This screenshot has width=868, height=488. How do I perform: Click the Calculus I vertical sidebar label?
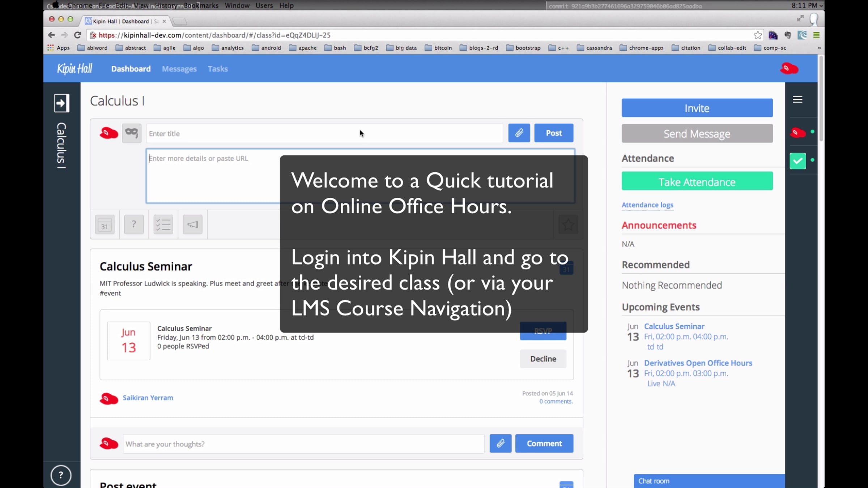(61, 145)
